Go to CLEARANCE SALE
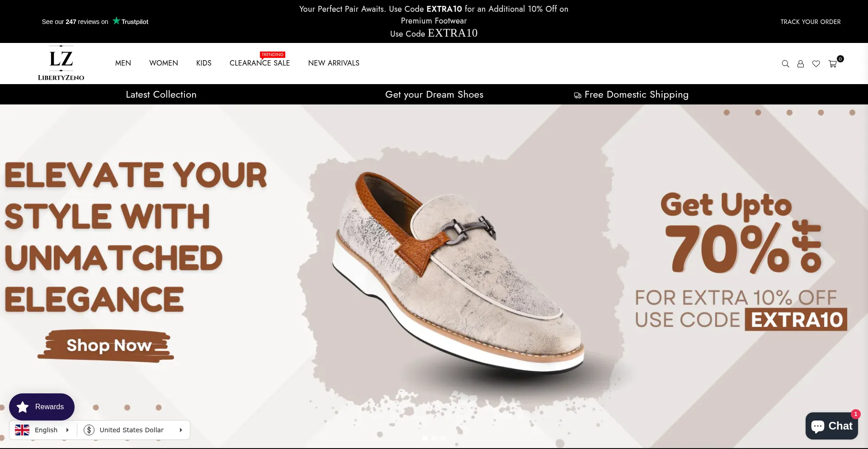868x449 pixels. pyautogui.click(x=259, y=63)
